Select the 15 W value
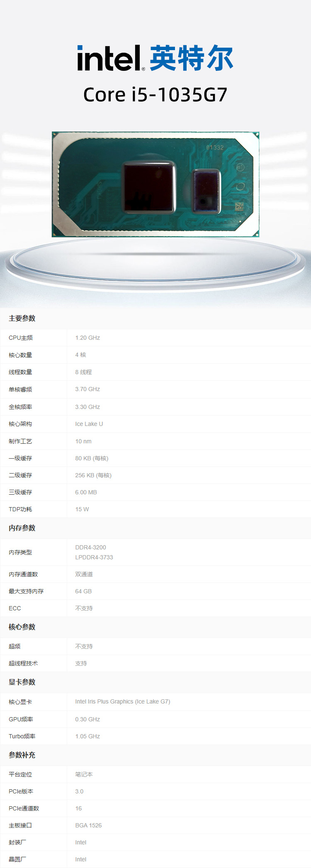The height and width of the screenshot is (868, 311). coord(82,509)
